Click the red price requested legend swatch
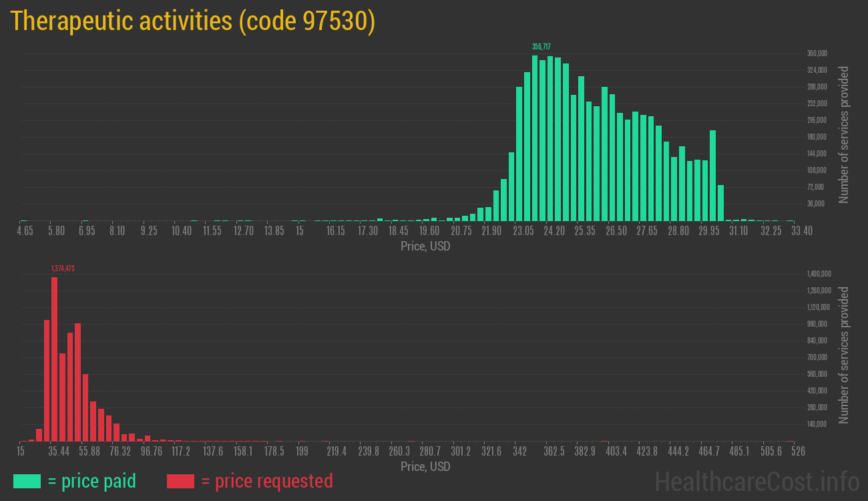 coord(180,481)
